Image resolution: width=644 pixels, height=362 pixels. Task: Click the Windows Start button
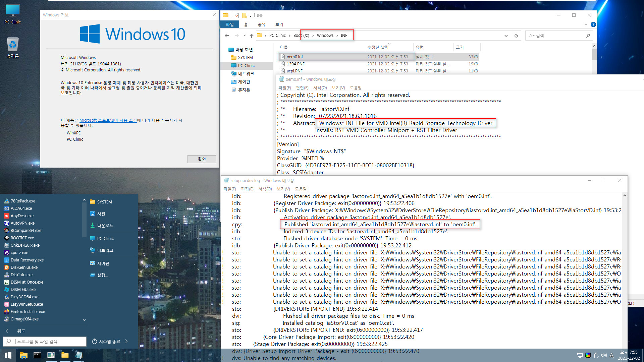coord(8,355)
